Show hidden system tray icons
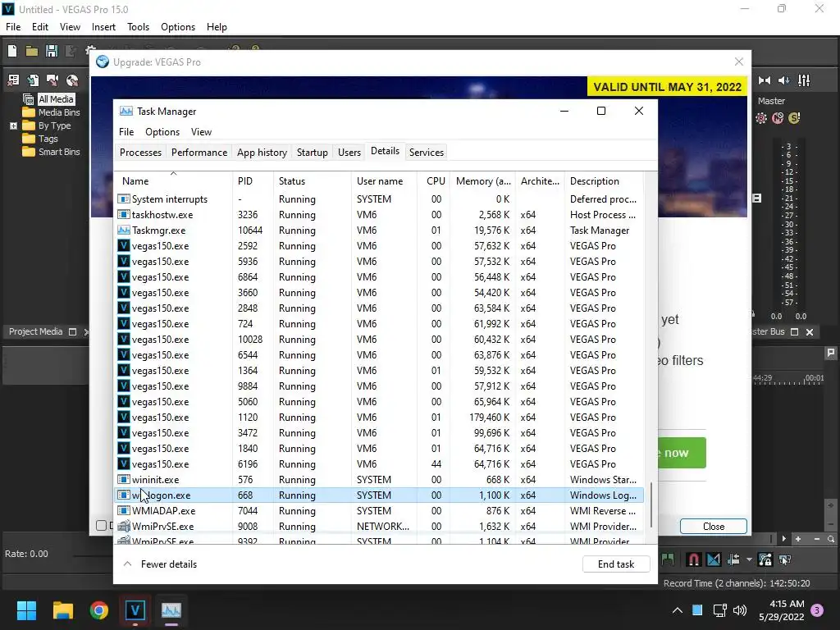This screenshot has height=630, width=840. (x=677, y=610)
